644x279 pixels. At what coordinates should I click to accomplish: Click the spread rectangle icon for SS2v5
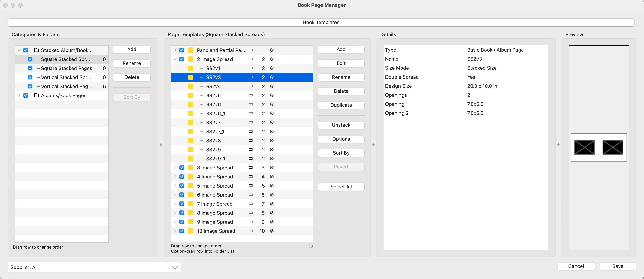click(x=251, y=95)
